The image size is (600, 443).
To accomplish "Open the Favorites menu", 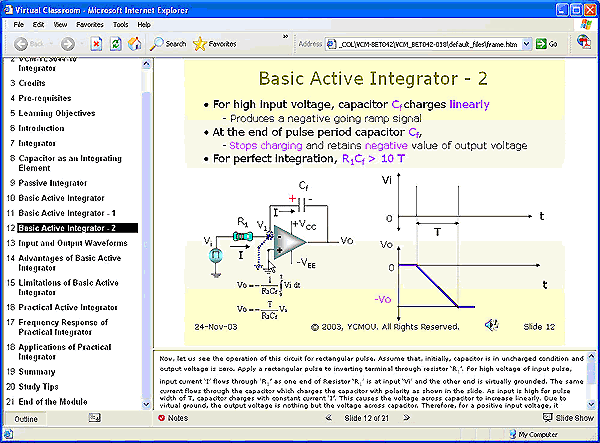I will click(90, 24).
